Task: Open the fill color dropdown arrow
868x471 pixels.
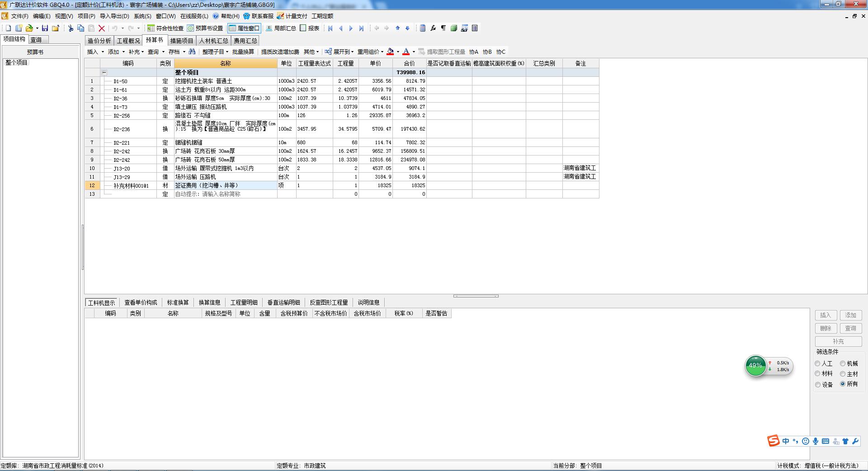Action: coord(398,52)
